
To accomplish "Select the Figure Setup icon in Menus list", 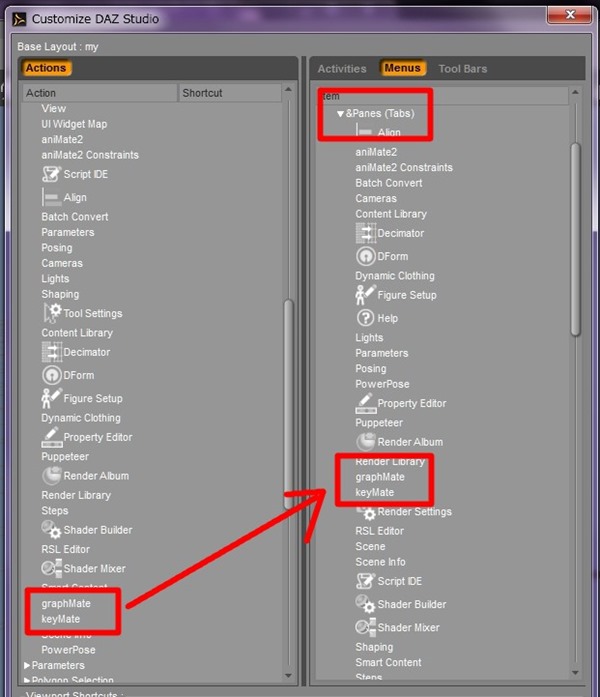I will pos(365,295).
